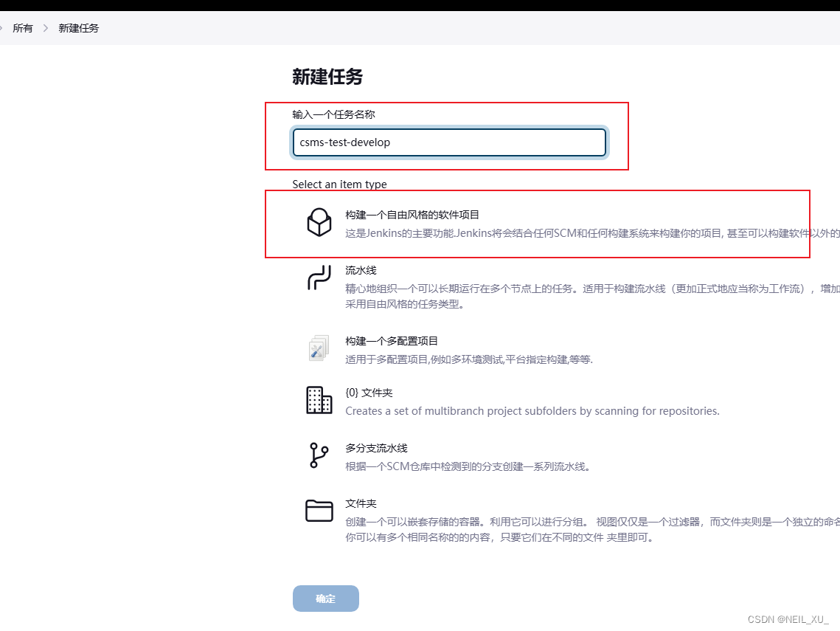Click the {0} 文件夹 building icon
Screen dimensions: 840x631
tap(319, 400)
